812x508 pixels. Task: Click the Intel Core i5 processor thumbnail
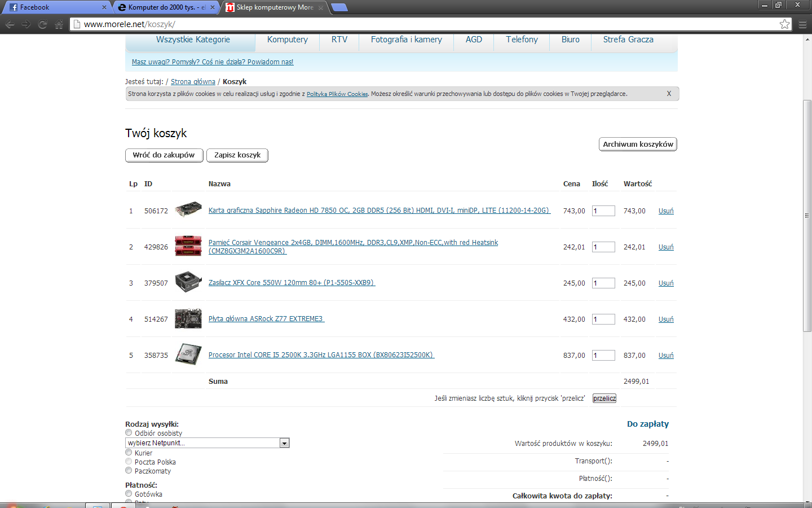pos(188,354)
